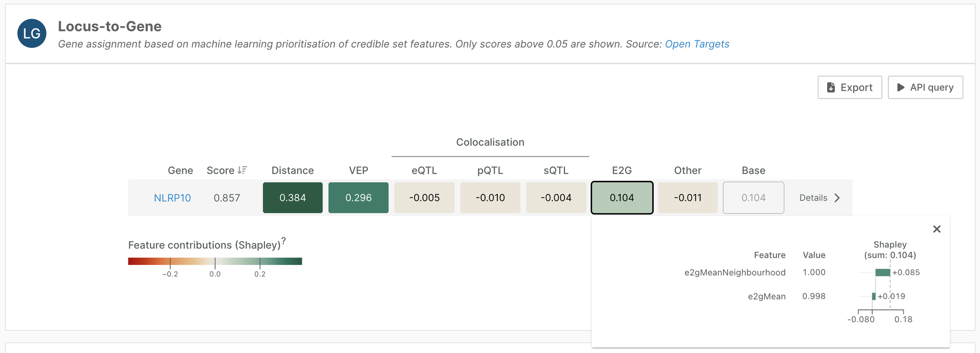Click the sQTL cell showing -0.004
Screen dimensions: 980x353
(x=556, y=198)
